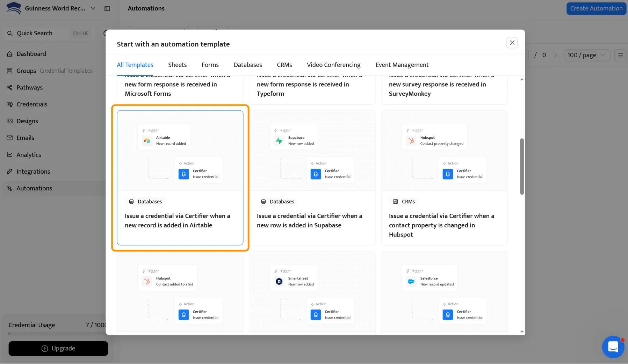This screenshot has height=364, width=628.
Task: Open Integrations in the sidebar
Action: click(x=54, y=172)
